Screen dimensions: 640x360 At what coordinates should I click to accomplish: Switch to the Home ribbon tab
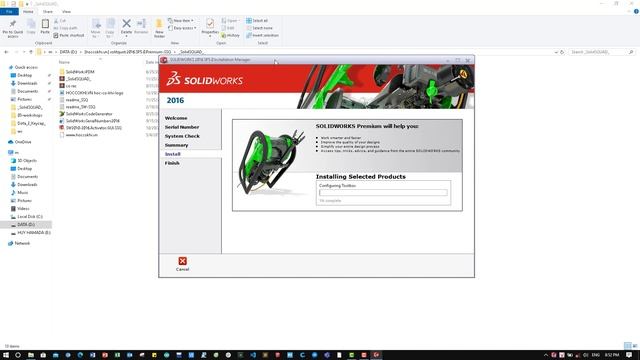click(28, 11)
